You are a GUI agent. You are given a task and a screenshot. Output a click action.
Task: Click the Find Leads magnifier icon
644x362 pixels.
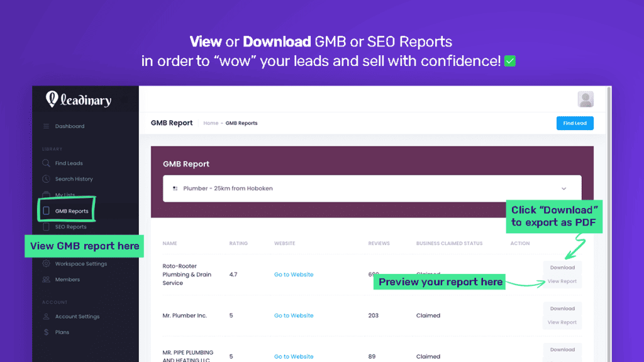pyautogui.click(x=46, y=163)
